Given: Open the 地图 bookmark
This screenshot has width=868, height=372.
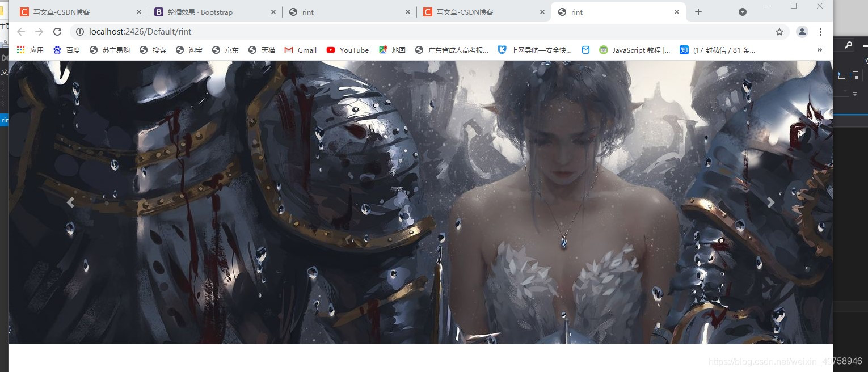Looking at the screenshot, I should click(x=390, y=50).
